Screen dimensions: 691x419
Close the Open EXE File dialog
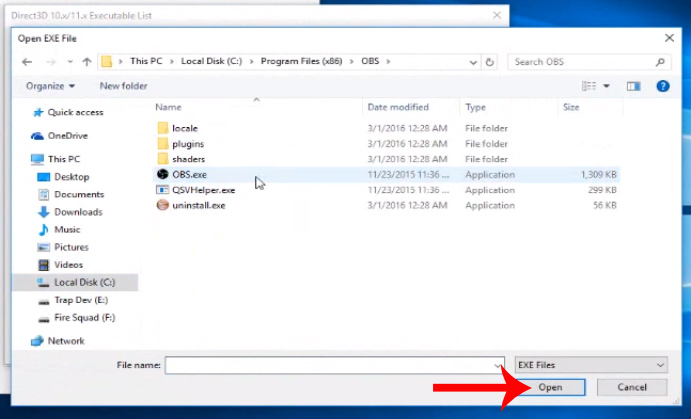[x=669, y=38]
